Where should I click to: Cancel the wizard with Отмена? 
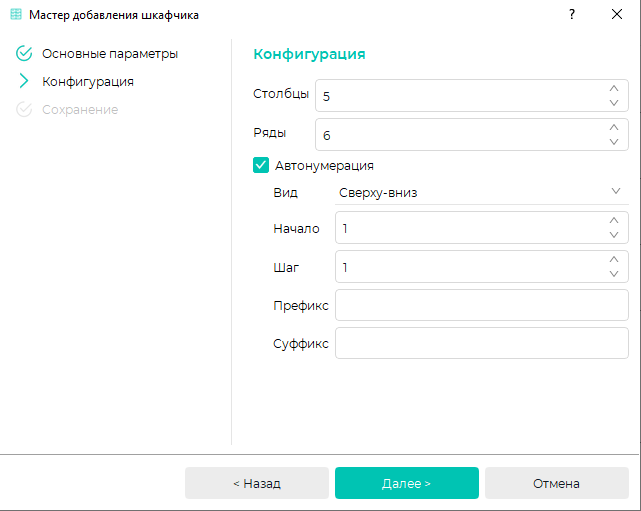click(556, 483)
